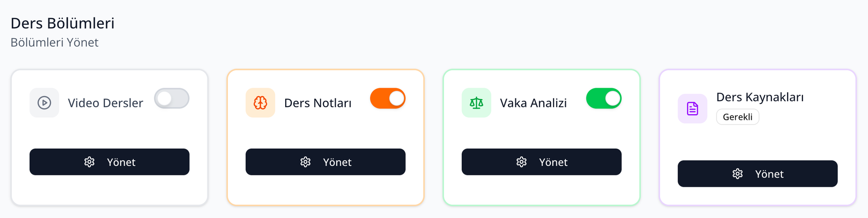Click the play icon beside Video Dersler
868x218 pixels.
(44, 103)
